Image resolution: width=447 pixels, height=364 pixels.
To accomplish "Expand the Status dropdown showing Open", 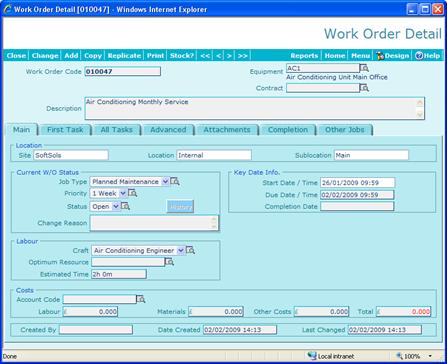I will pos(116,206).
